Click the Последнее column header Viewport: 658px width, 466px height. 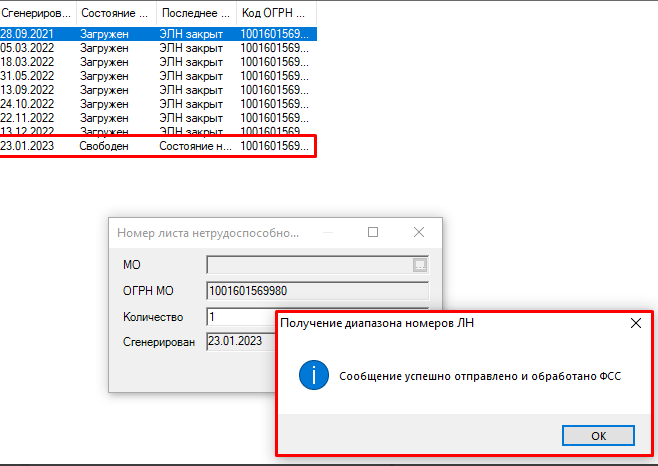(x=195, y=13)
